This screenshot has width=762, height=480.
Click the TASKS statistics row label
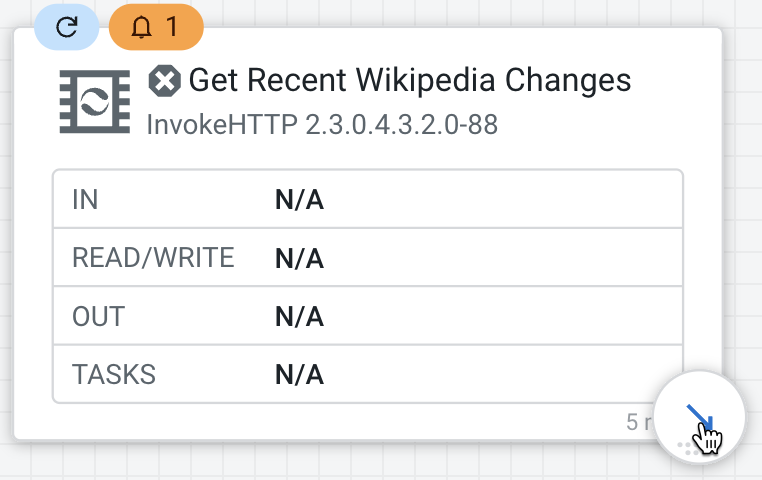tap(114, 375)
